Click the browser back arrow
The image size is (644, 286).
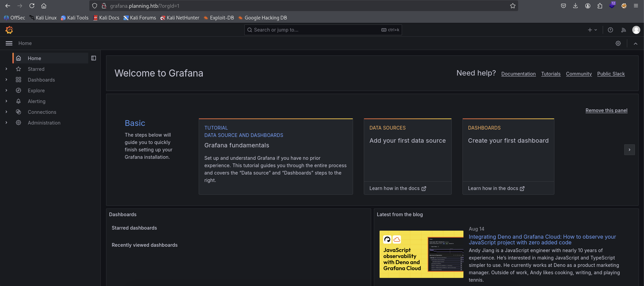click(8, 6)
